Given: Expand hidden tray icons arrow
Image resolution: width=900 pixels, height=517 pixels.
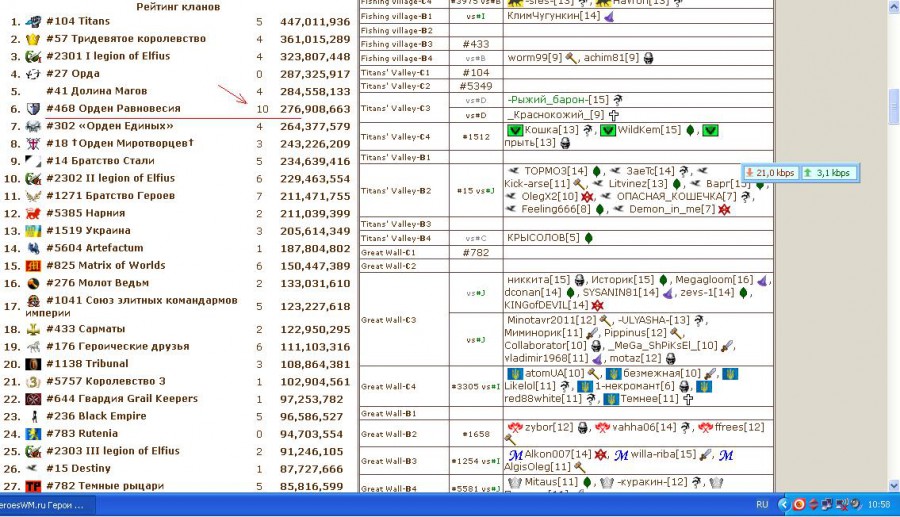Looking at the screenshot, I should 784,504.
